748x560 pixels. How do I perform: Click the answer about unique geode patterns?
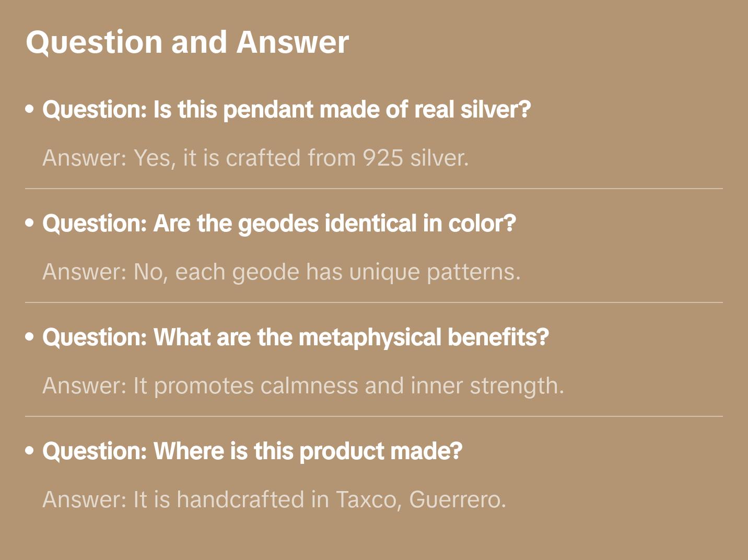click(x=282, y=272)
